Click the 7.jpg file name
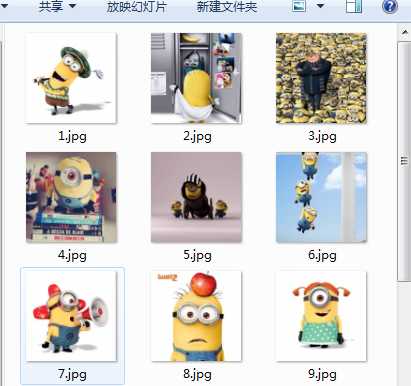 coord(72,374)
